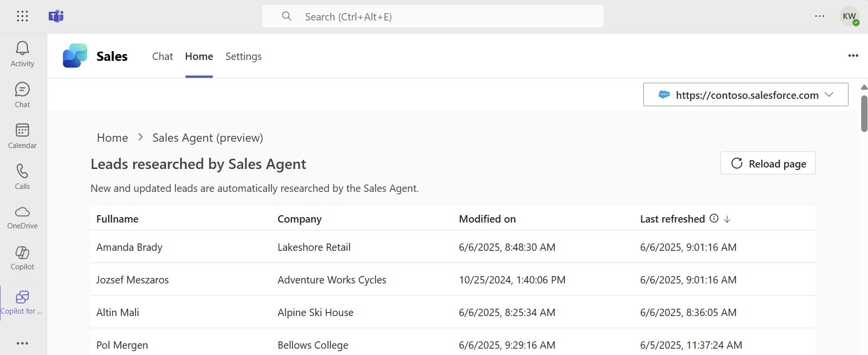The image size is (868, 355).
Task: Show more apps via sidebar ellipsis
Action: (22, 343)
